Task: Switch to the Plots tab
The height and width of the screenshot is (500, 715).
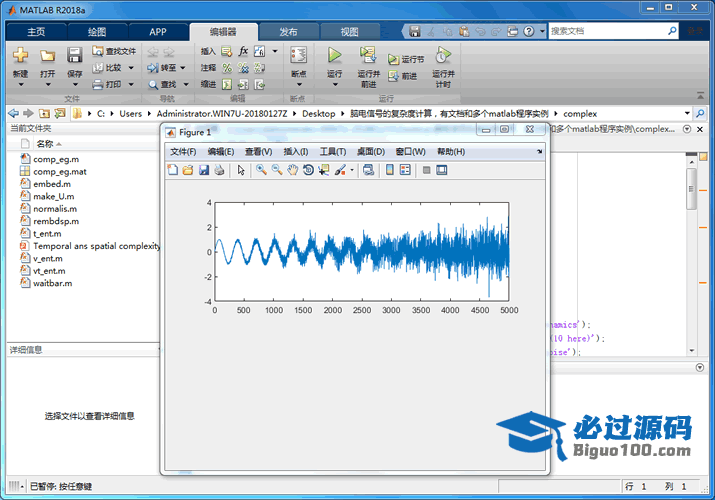Action: 97,31
